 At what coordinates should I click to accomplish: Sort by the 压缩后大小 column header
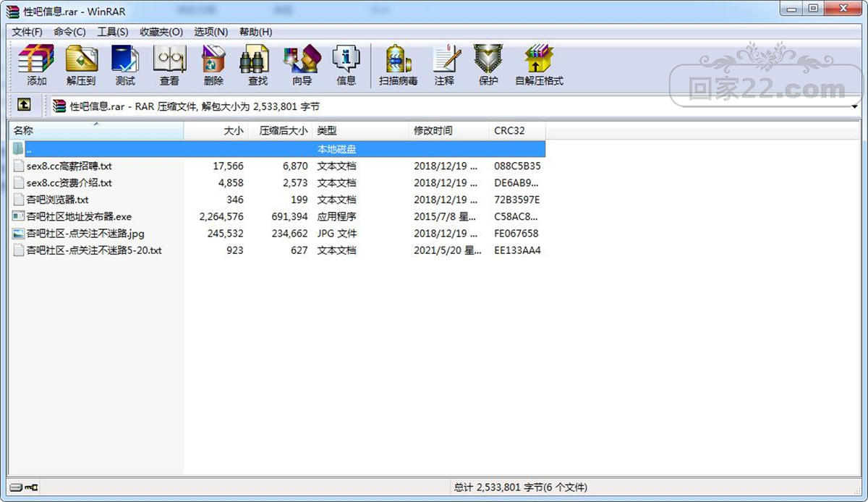pos(281,131)
